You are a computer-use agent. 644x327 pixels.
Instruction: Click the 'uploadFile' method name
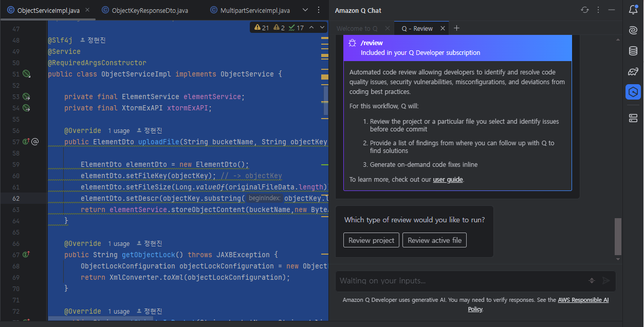[x=158, y=142]
